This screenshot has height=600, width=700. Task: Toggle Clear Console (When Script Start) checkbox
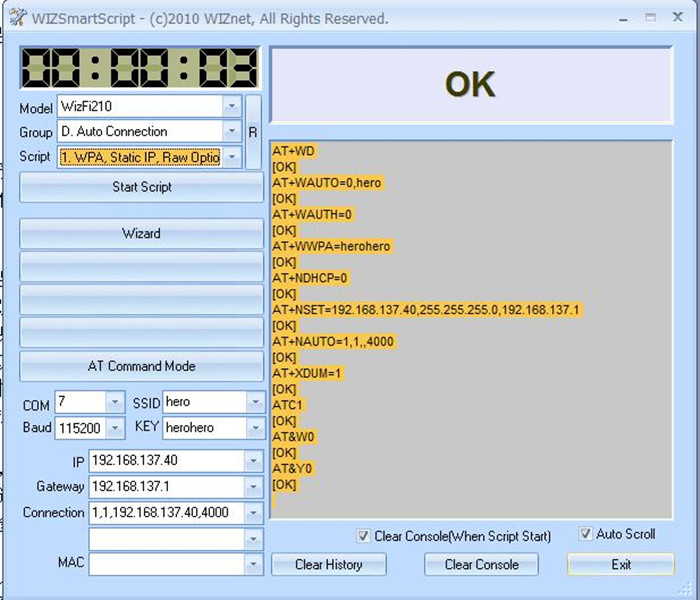363,535
